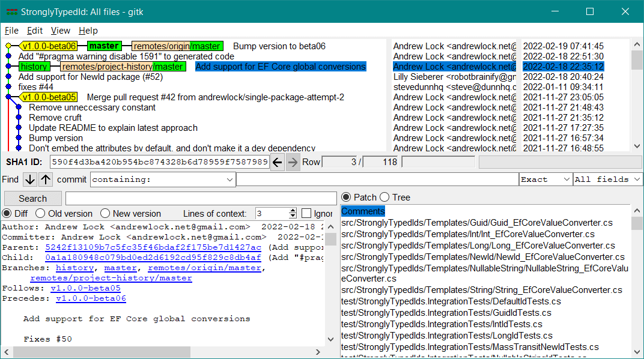This screenshot has width=644, height=359.
Task: Select MassTransitNewIdTests.cs in file list
Action: tap(470, 347)
